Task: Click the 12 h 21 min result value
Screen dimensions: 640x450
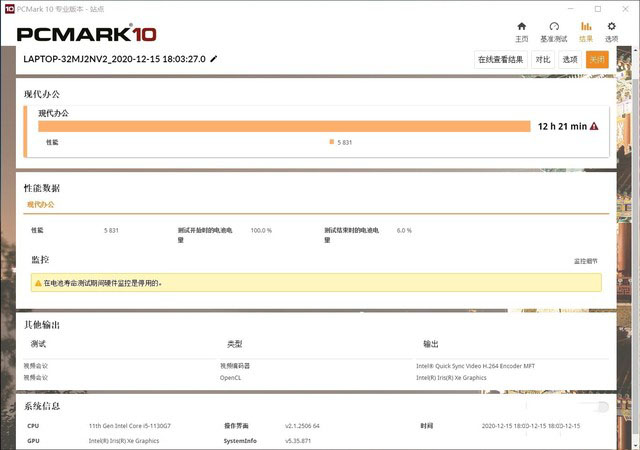Action: click(562, 126)
